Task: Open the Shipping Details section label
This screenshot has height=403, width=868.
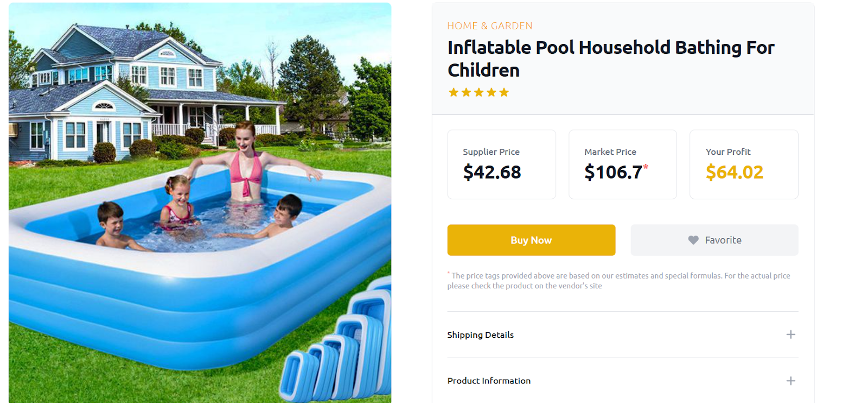Action: click(480, 335)
